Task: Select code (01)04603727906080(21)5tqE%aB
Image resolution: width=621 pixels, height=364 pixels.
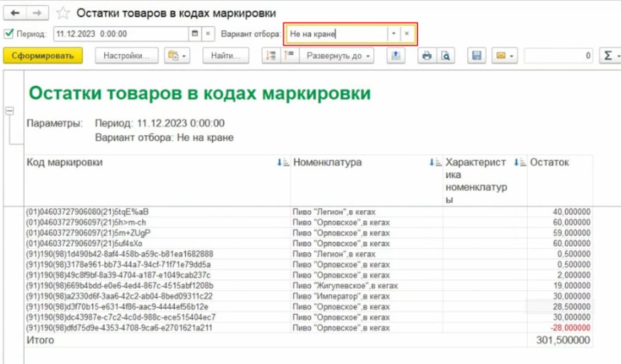Action: pyautogui.click(x=87, y=212)
